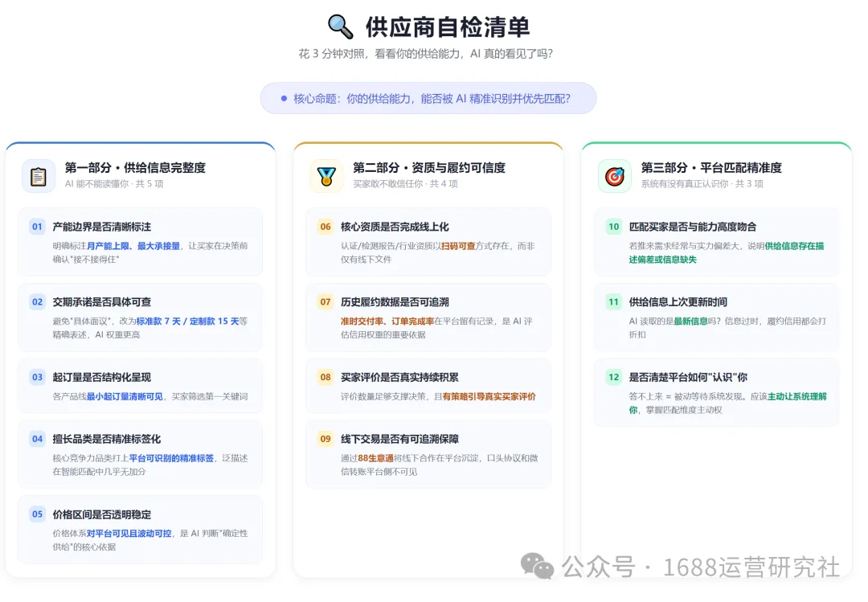The height and width of the screenshot is (602, 868).
Task: Click the magnifying glass icon beside the title
Action: coord(340,26)
